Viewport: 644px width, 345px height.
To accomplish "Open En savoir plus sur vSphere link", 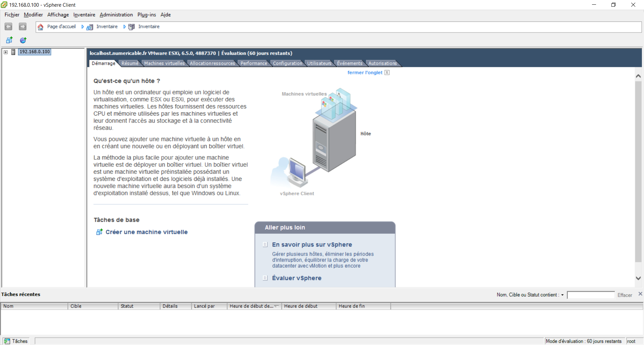I will [x=312, y=245].
